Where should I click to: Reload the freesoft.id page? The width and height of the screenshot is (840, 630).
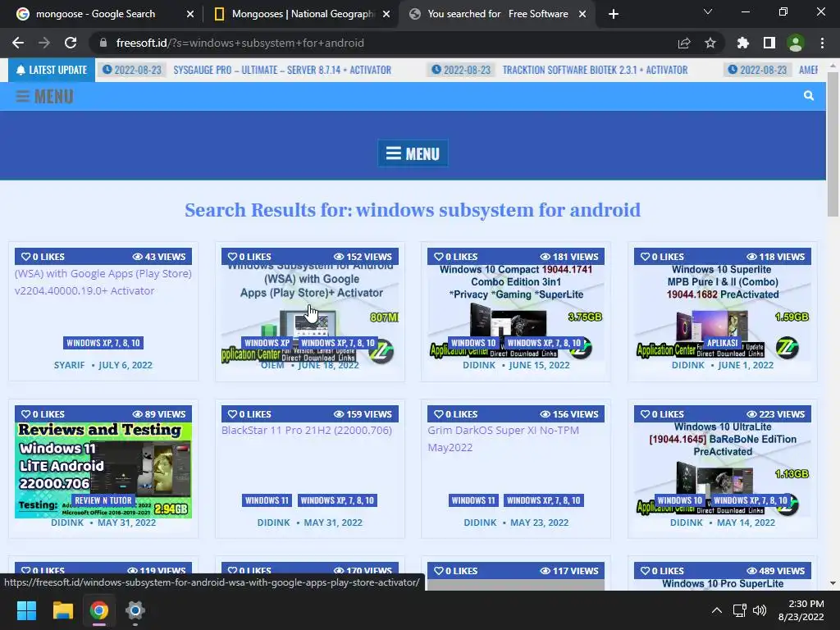[71, 43]
